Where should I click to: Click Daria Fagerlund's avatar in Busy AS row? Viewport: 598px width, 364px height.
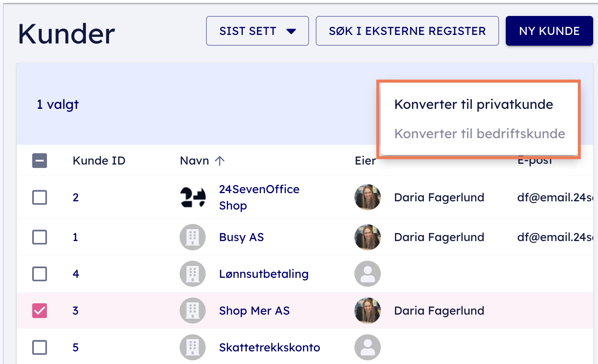tap(367, 237)
